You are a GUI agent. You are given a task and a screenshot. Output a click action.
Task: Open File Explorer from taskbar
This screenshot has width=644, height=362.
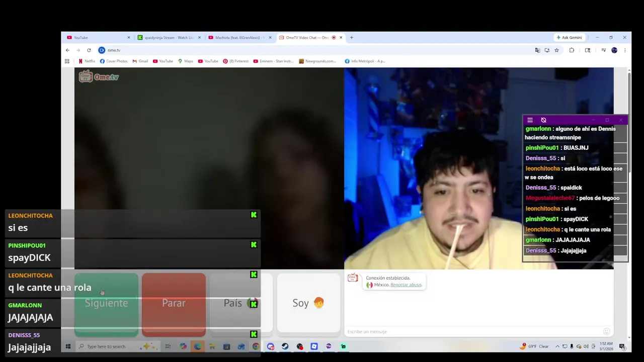pyautogui.click(x=212, y=346)
